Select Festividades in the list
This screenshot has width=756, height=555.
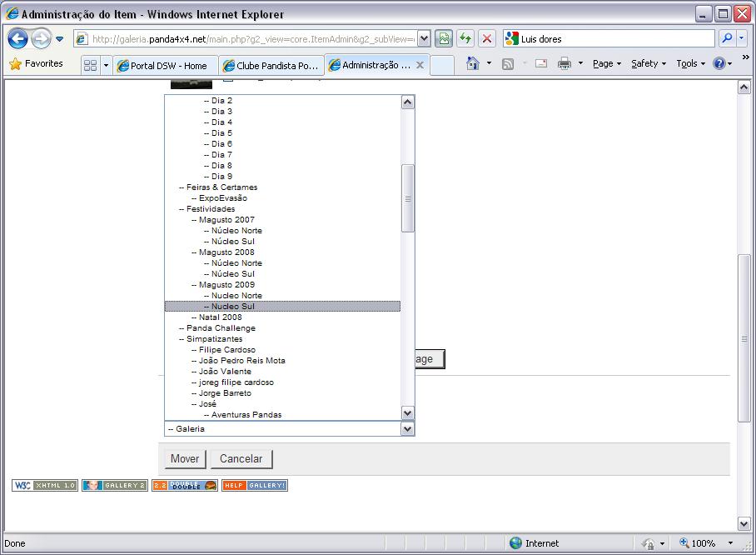pyautogui.click(x=282, y=208)
